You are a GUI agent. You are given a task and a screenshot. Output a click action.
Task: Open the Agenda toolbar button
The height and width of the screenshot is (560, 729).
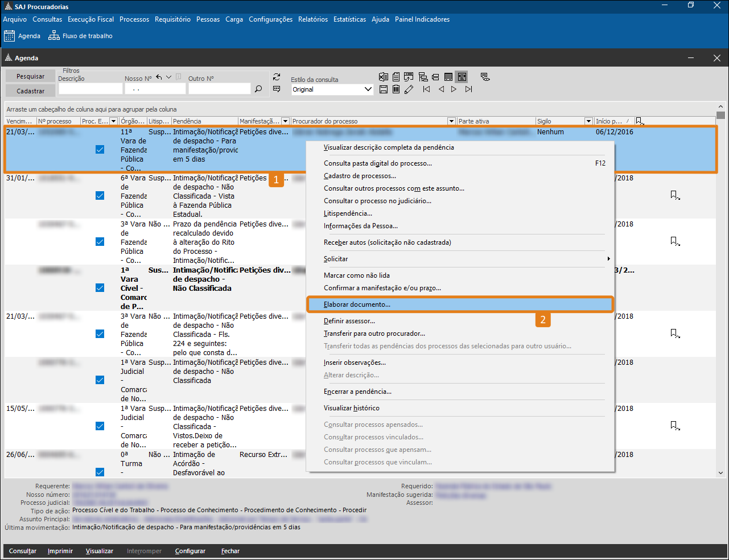coord(22,36)
